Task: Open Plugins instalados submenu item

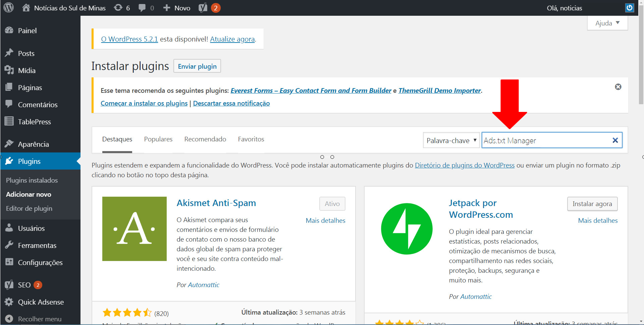Action: [32, 180]
